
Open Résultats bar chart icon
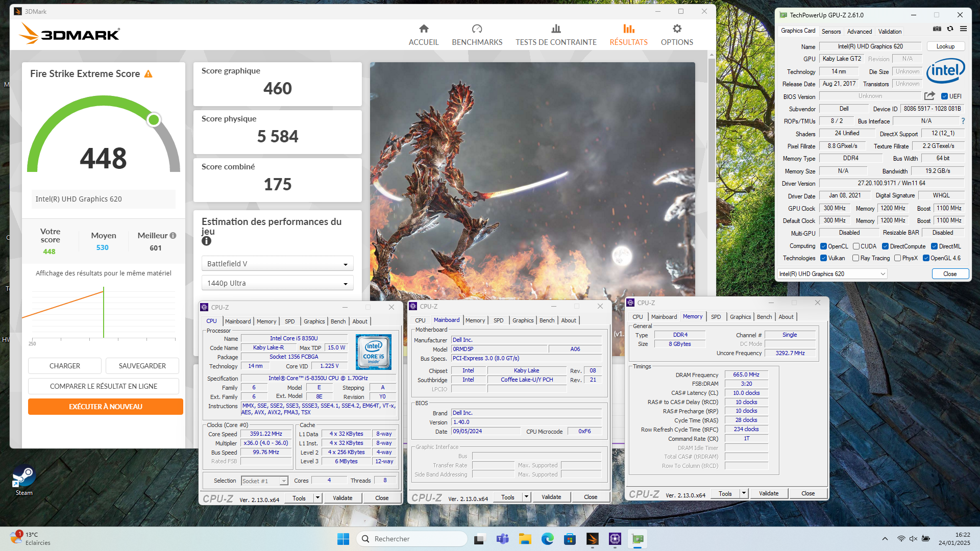click(x=629, y=29)
